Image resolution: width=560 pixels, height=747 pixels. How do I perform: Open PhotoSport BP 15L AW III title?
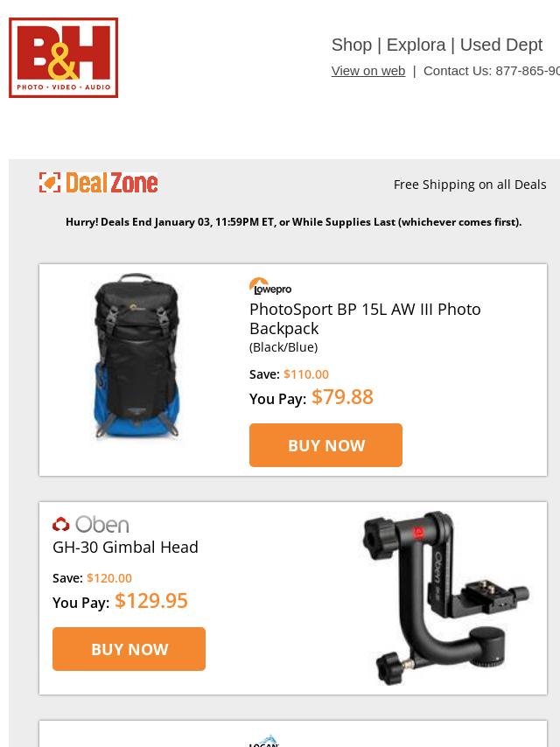click(x=365, y=318)
